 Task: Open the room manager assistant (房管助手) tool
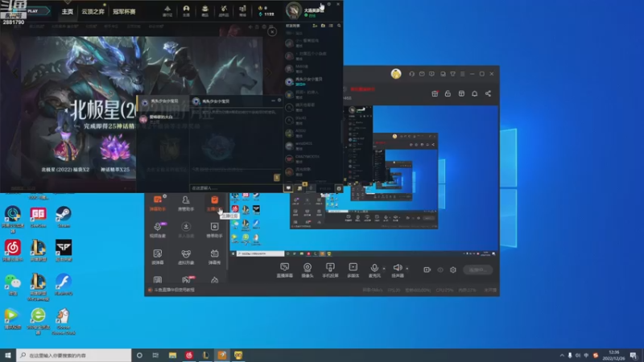click(186, 204)
